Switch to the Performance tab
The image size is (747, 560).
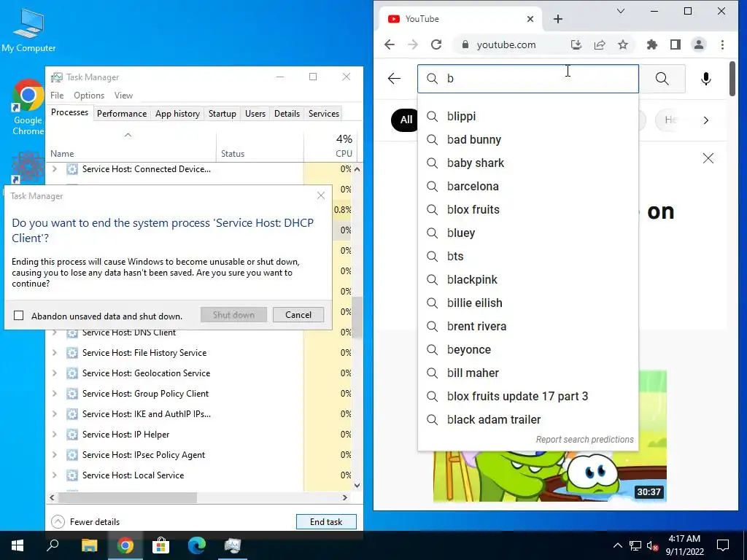(122, 113)
